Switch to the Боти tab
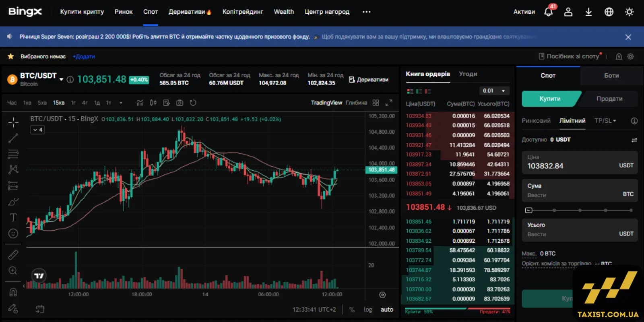Viewport: 644px width, 322px height. (x=611, y=75)
